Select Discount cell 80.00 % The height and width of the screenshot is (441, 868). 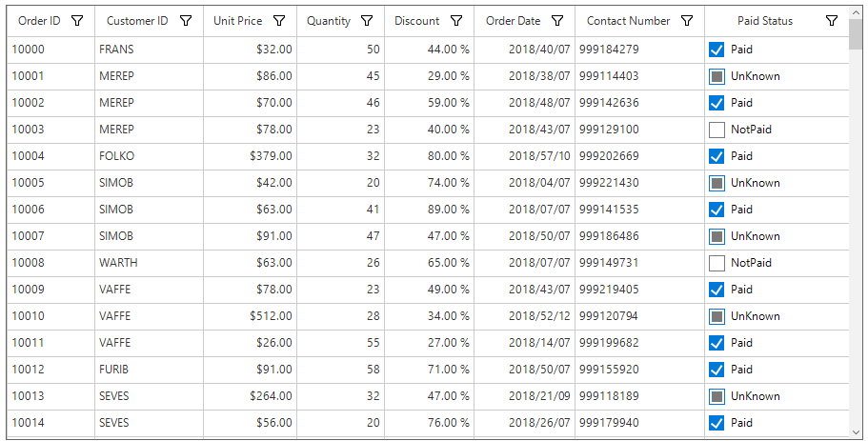click(430, 156)
